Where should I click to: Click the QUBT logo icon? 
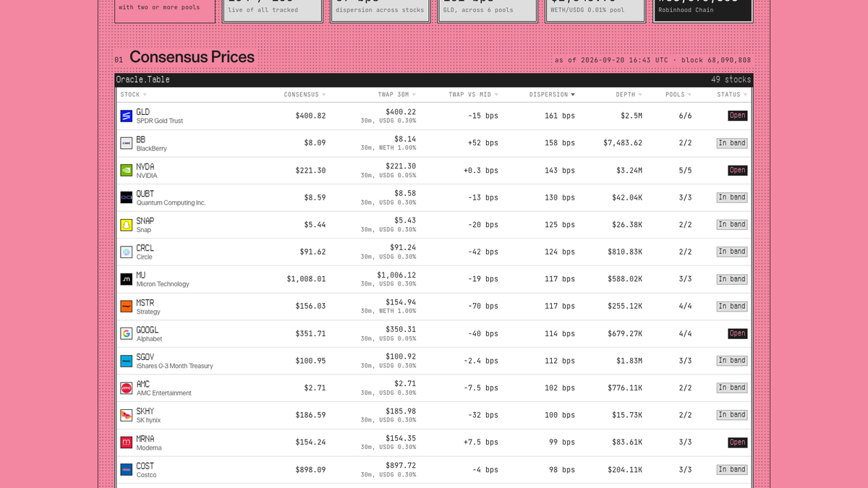(x=127, y=197)
